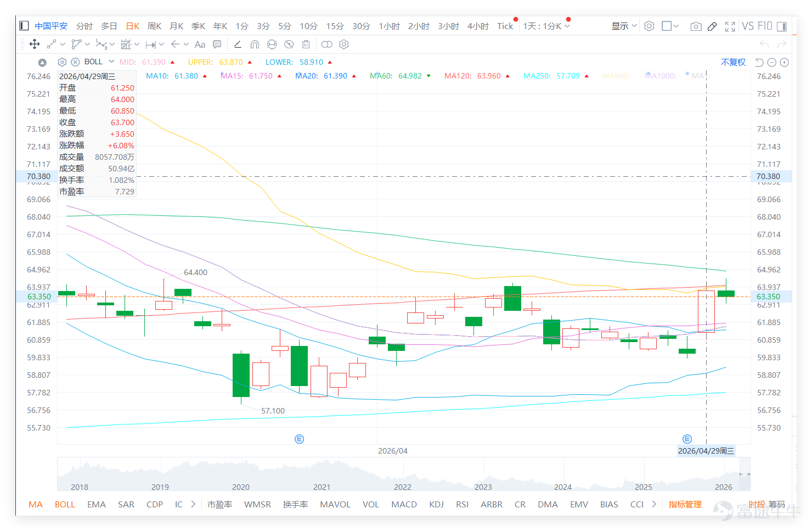Zoom in the chart with plus icon

[x=785, y=62]
